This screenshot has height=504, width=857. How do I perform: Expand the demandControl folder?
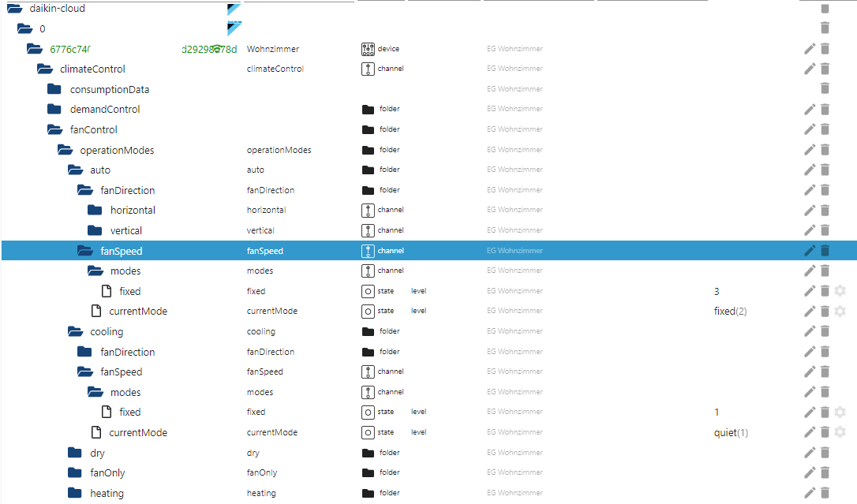pos(54,109)
